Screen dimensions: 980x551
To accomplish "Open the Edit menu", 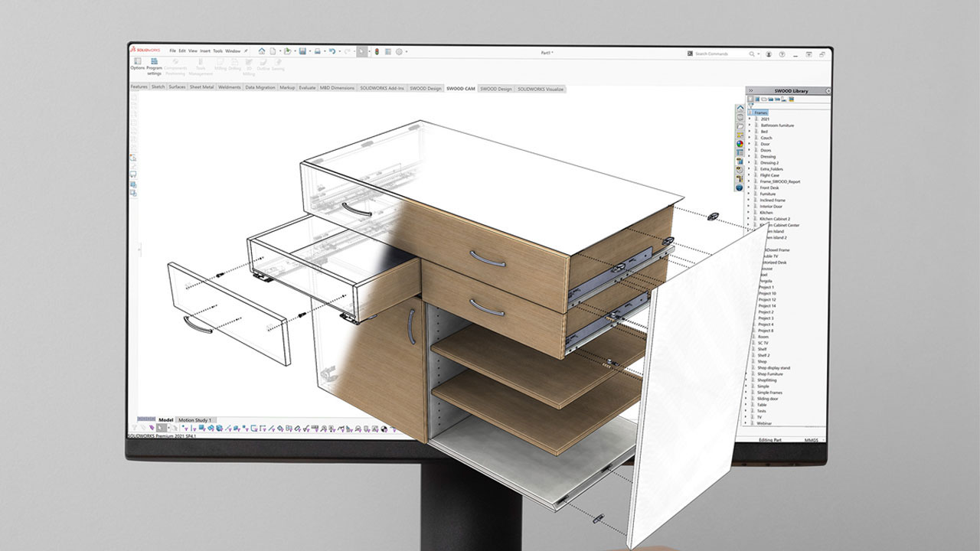I will pyautogui.click(x=182, y=51).
